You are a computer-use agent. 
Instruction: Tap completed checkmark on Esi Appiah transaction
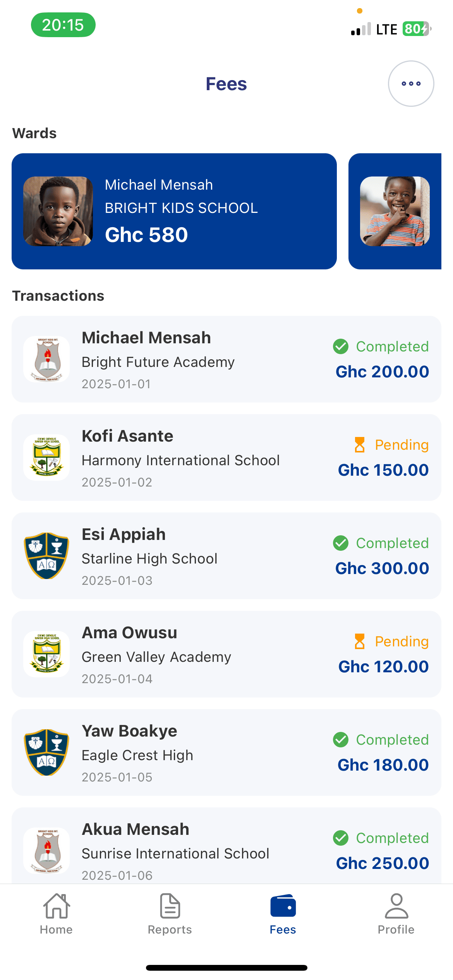click(341, 543)
